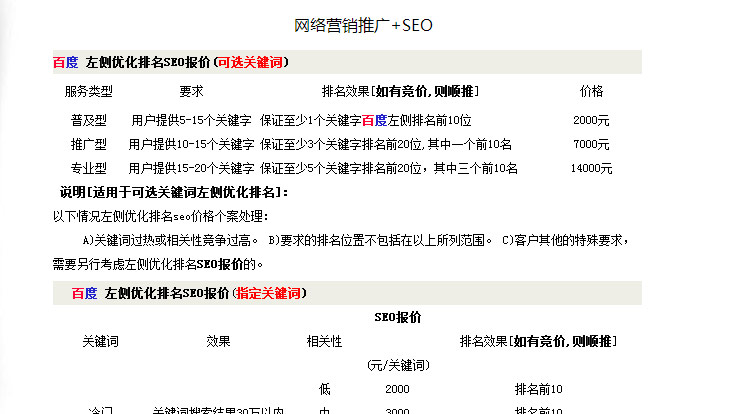Click the 服务类型 column header
Viewport: 736px width, 414px height.
pyautogui.click(x=89, y=91)
